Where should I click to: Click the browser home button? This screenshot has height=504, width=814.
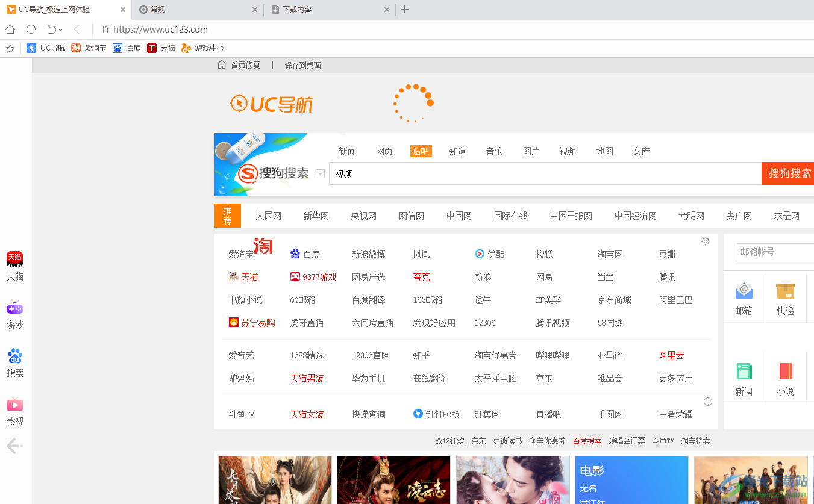(x=10, y=30)
